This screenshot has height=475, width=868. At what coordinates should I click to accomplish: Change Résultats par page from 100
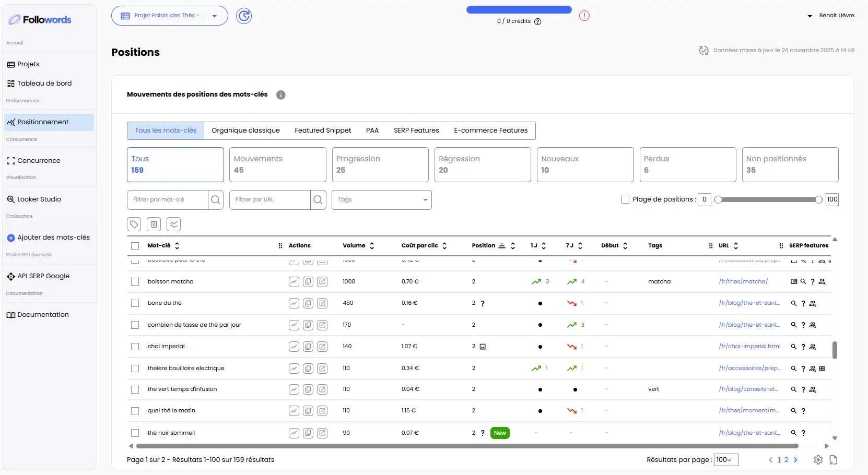725,460
